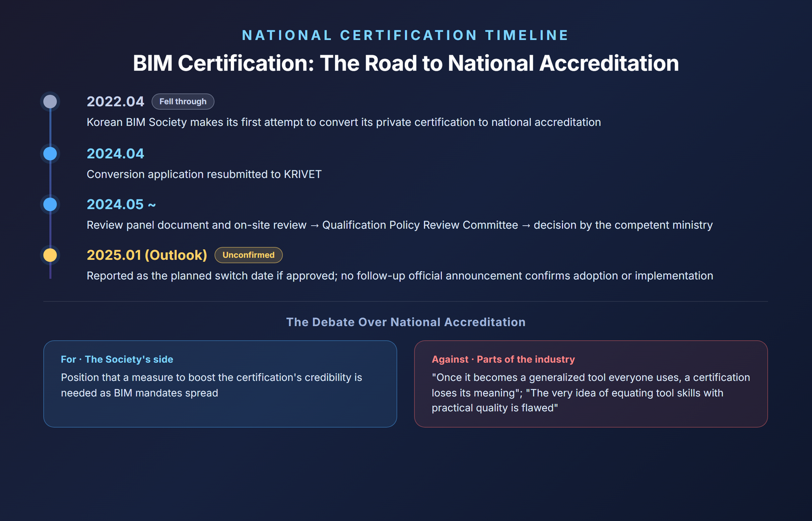The width and height of the screenshot is (812, 521).
Task: Click the main title 'BIM Certification: The Road to National Accreditation'
Action: [x=405, y=63]
